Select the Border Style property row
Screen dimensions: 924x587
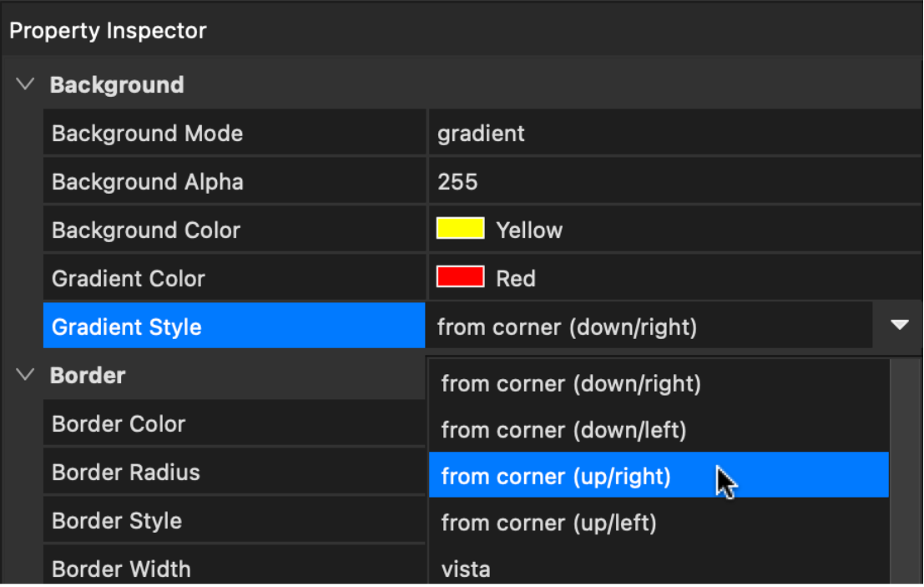coord(117,521)
